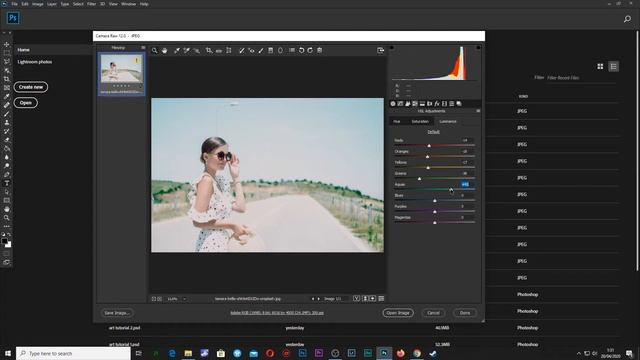640x360 pixels.
Task: Click the Default link in HSL panel
Action: [433, 132]
